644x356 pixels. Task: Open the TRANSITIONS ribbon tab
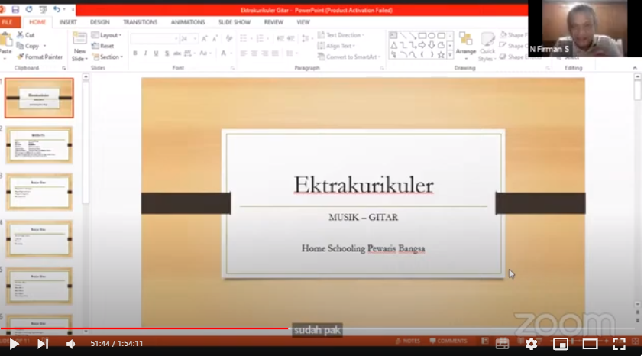point(140,22)
